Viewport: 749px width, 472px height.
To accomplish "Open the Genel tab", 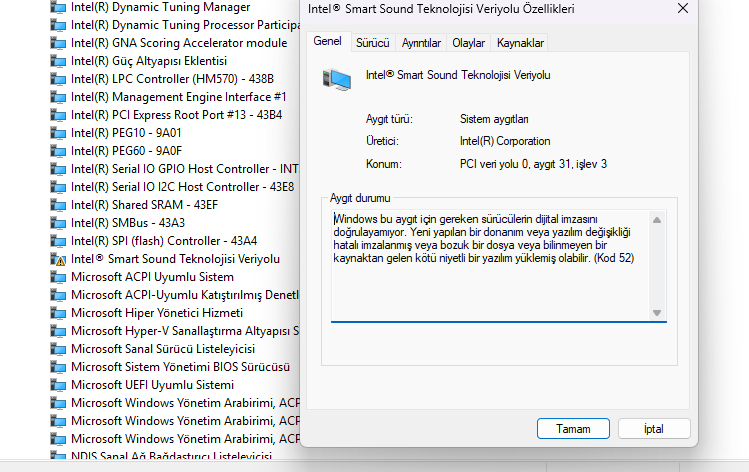I will pos(328,42).
